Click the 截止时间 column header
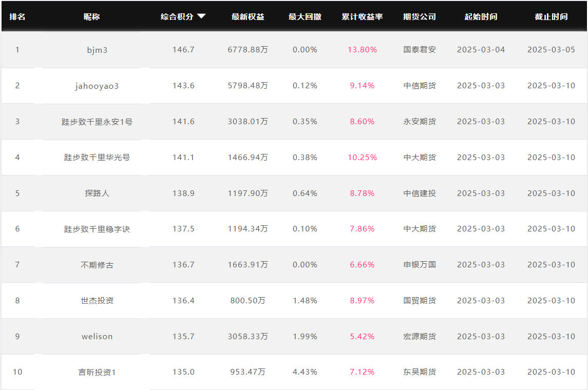The image size is (588, 390). pos(551,16)
